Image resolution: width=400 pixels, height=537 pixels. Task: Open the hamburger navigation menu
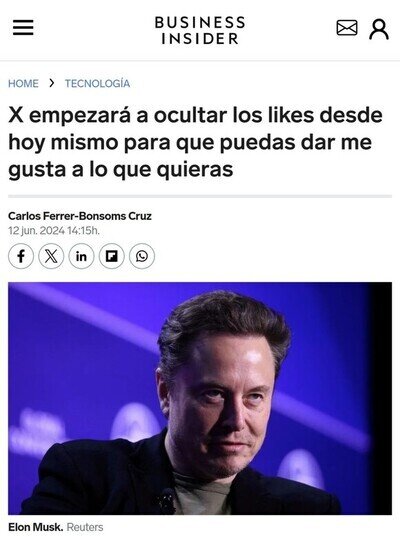23,27
